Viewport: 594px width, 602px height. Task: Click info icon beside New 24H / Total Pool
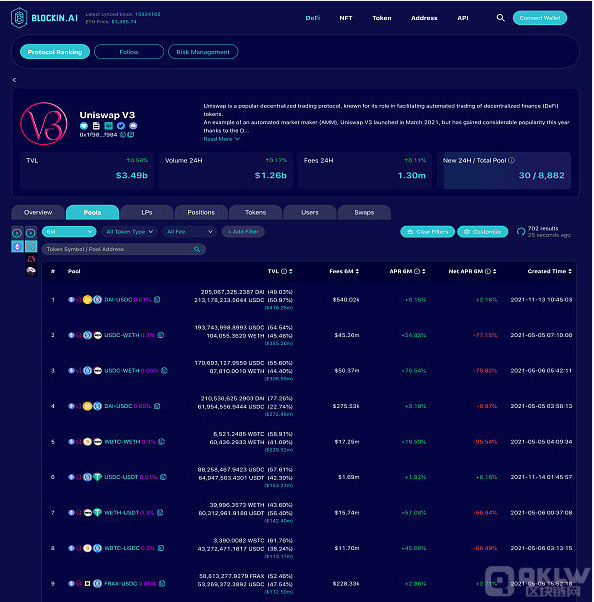pyautogui.click(x=511, y=160)
